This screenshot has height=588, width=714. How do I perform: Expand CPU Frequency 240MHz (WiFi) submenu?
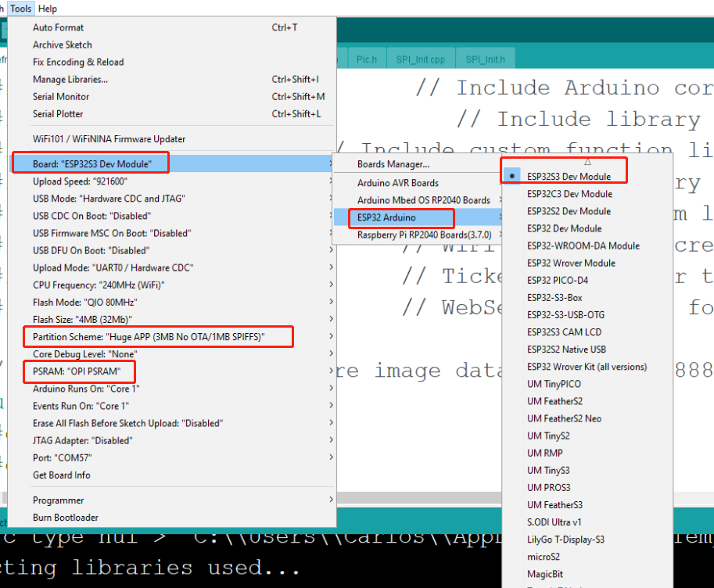[172, 285]
